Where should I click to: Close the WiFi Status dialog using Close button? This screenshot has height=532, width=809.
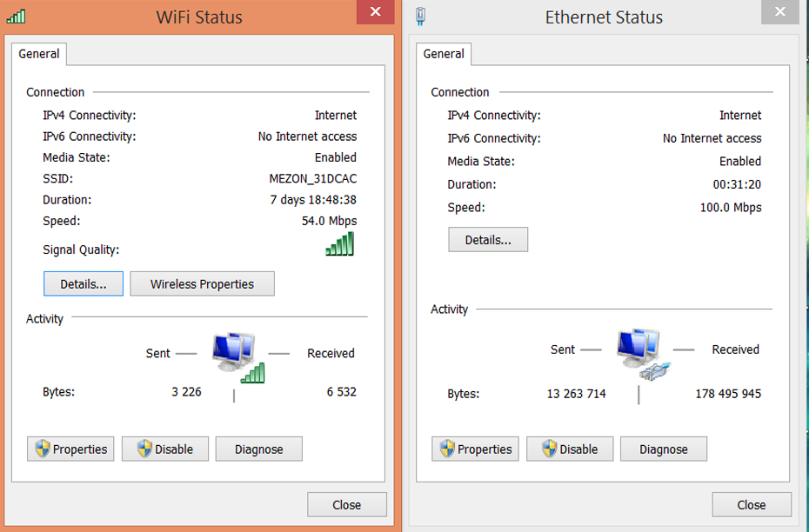click(346, 505)
